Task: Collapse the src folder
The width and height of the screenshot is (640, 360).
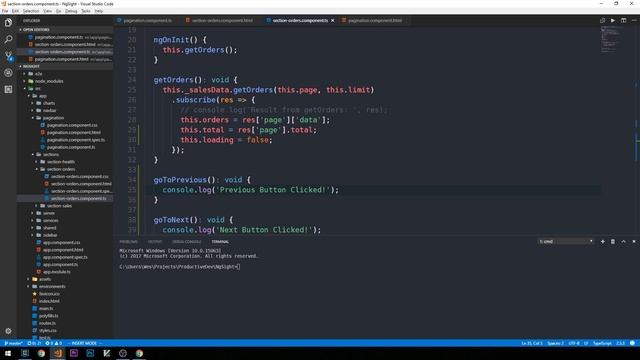Action: tap(38, 89)
